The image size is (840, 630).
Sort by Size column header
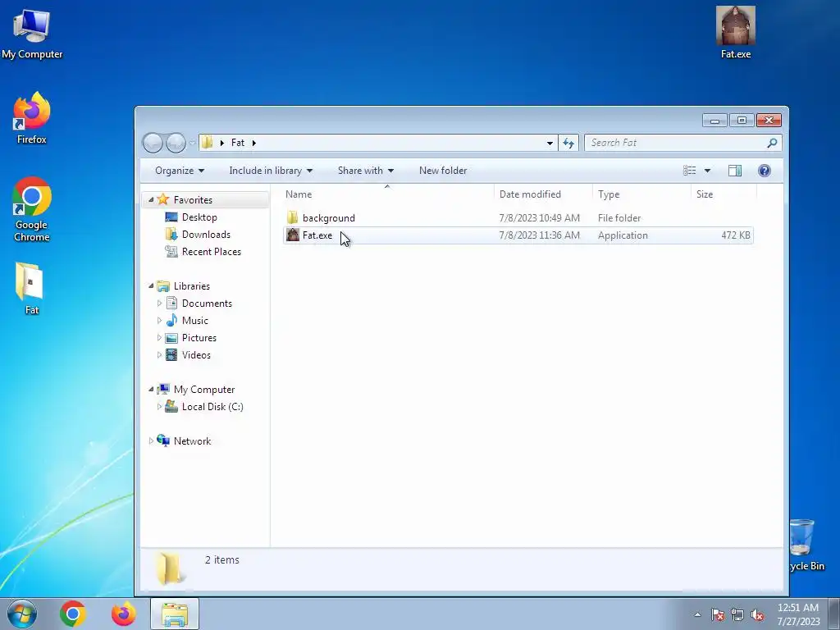pyautogui.click(x=724, y=194)
